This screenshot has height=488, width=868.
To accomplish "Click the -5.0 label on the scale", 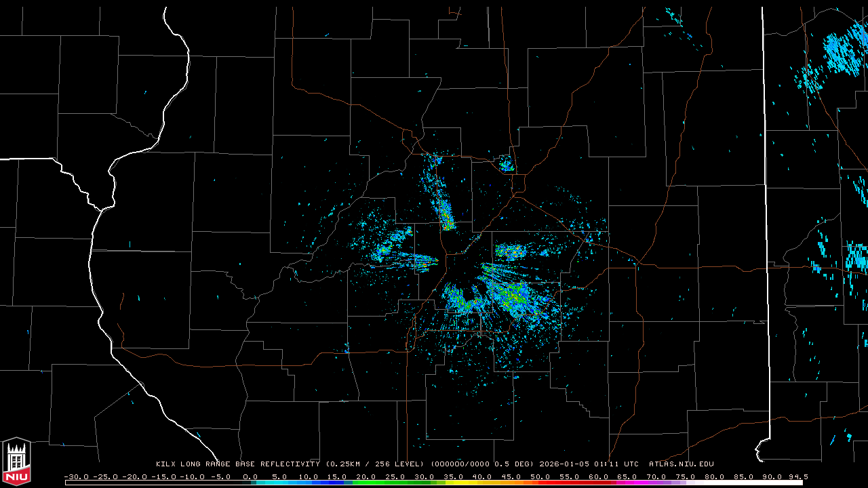I will tap(221, 476).
